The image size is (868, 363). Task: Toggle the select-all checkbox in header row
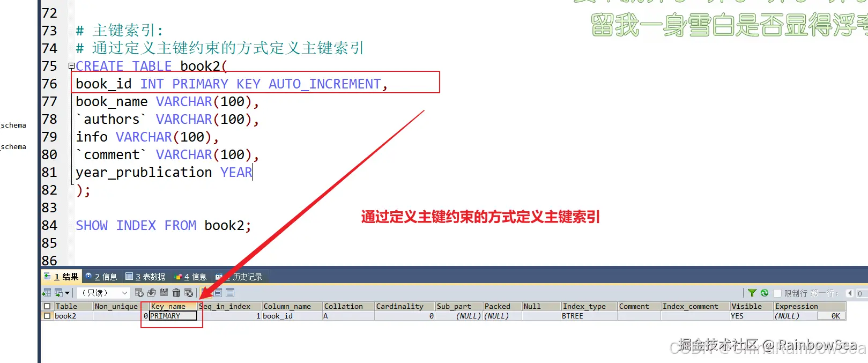point(47,306)
